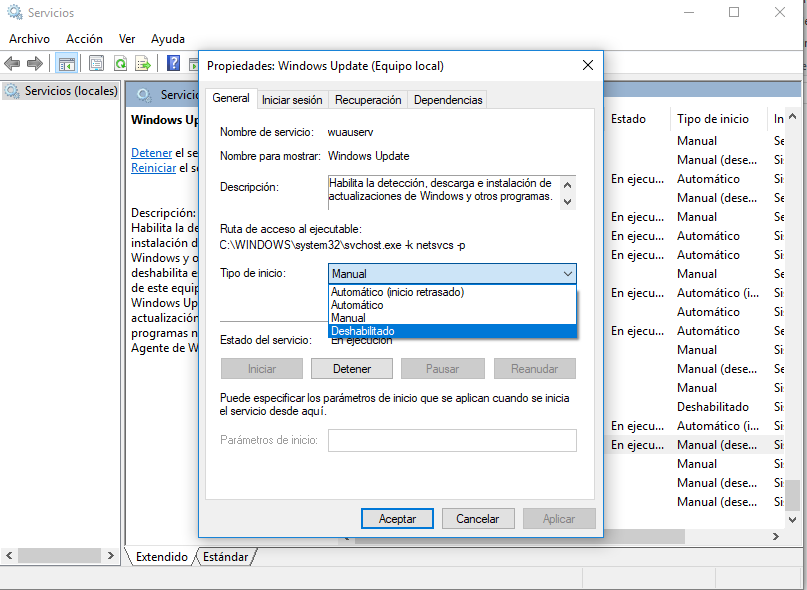Viewport: 807px width, 590px height.
Task: Click the executable path svchost.exe text
Action: [x=342, y=245]
